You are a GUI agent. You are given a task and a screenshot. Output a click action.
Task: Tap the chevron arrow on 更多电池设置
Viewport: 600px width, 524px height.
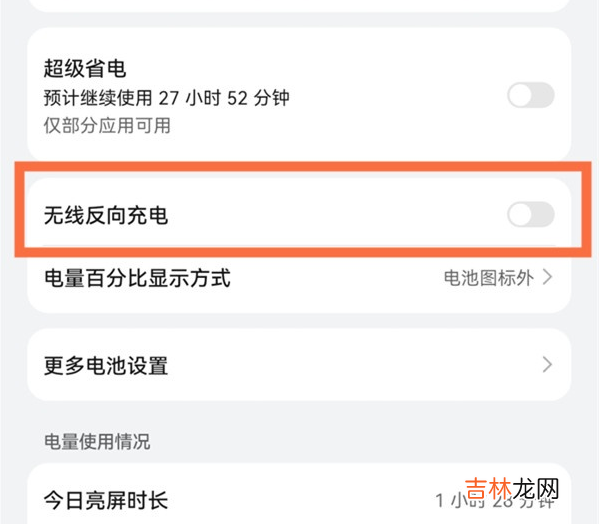(548, 364)
